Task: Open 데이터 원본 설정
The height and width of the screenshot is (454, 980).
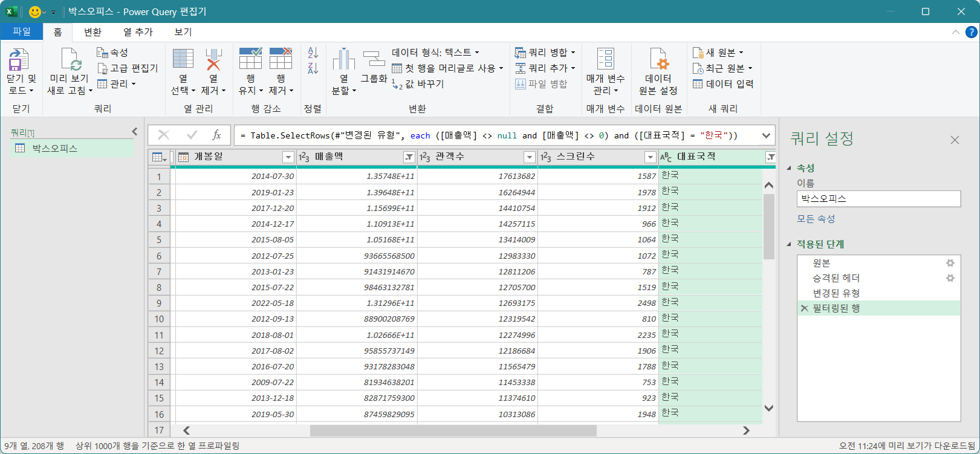Action: point(658,71)
